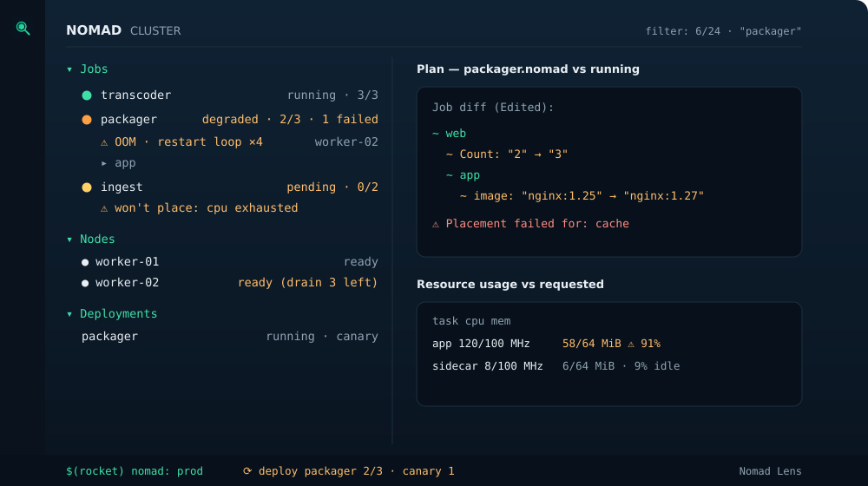This screenshot has width=868, height=486.
Task: Open the packager job row
Action: point(230,120)
